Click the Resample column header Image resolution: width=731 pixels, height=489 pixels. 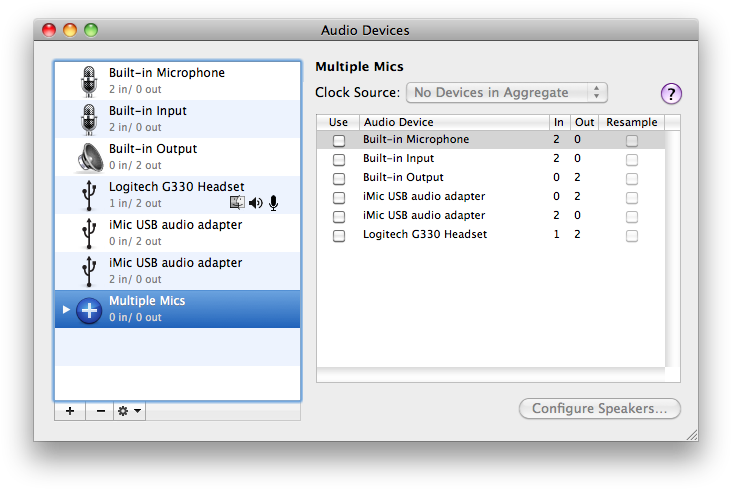coord(632,122)
